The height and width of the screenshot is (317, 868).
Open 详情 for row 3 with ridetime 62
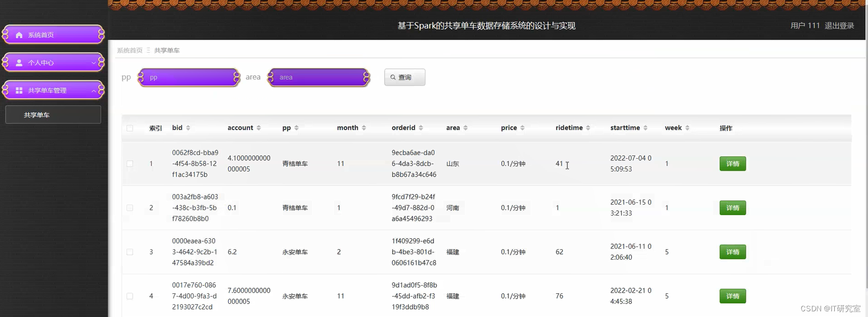(x=733, y=252)
